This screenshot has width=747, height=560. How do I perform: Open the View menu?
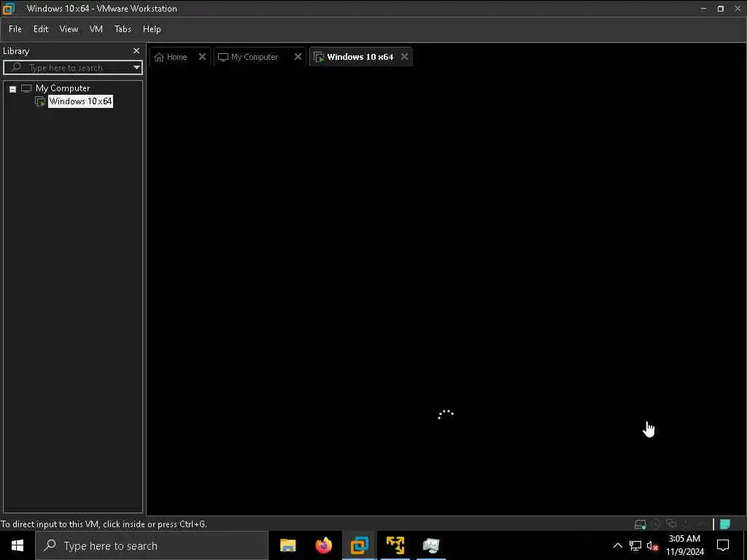[69, 29]
